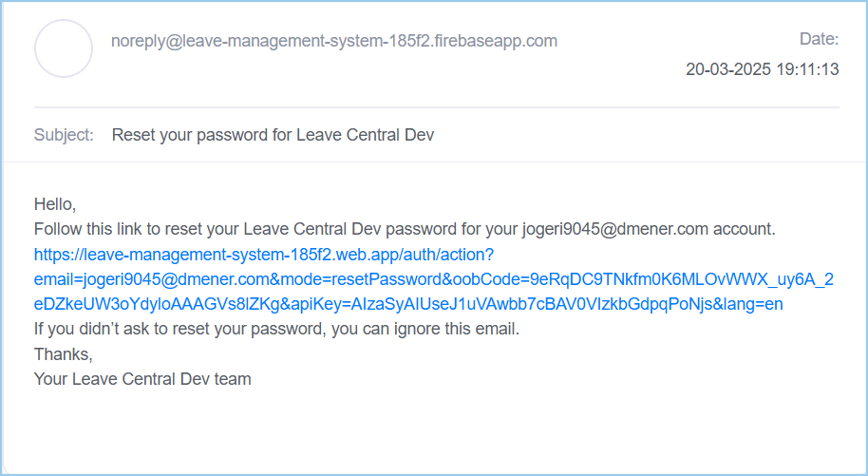Click the horizontal divider below the sender header
This screenshot has height=476, width=868.
437,107
